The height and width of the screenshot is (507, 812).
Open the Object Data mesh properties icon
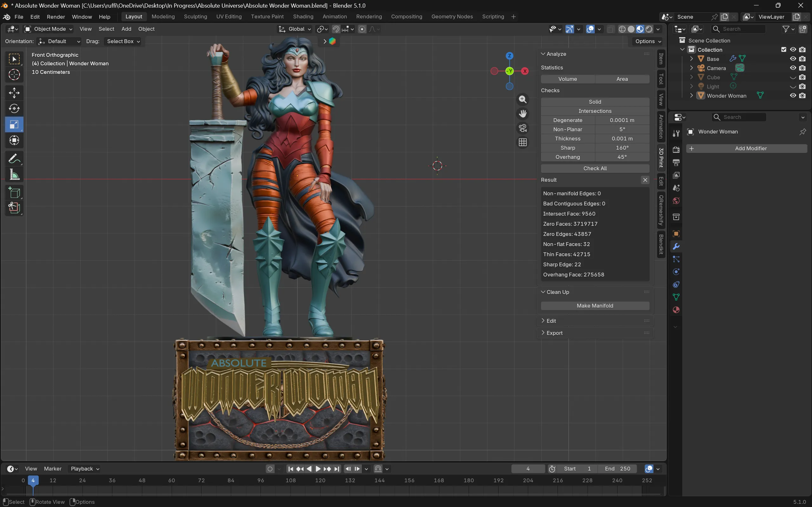click(676, 297)
